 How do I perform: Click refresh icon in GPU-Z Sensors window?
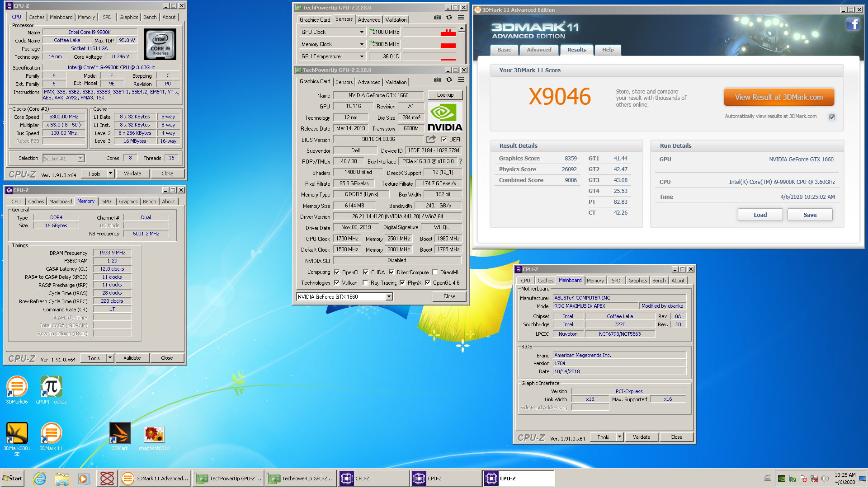(449, 17)
